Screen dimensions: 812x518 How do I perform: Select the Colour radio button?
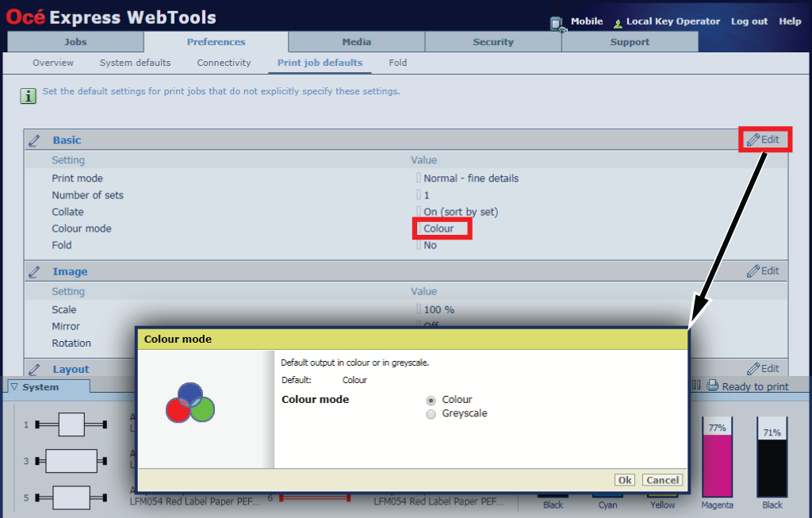[x=431, y=401]
